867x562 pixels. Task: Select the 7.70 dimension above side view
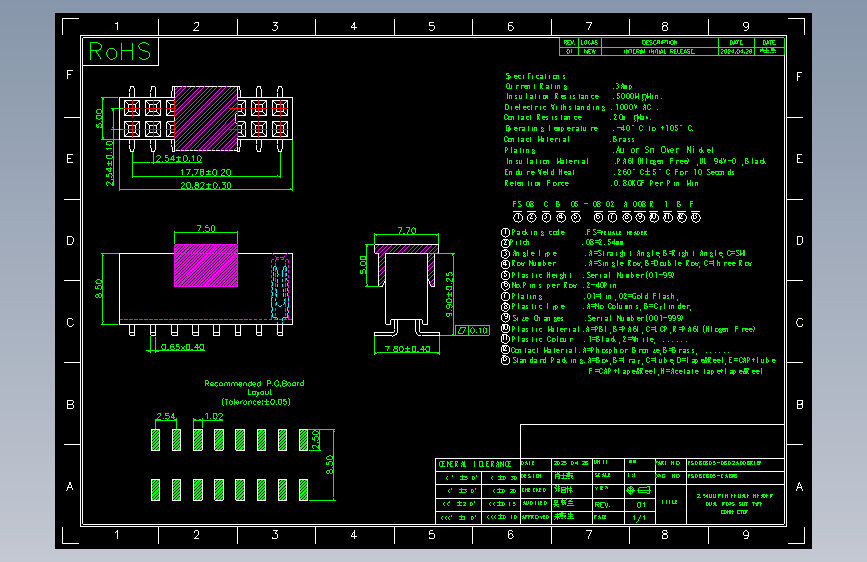pyautogui.click(x=407, y=231)
